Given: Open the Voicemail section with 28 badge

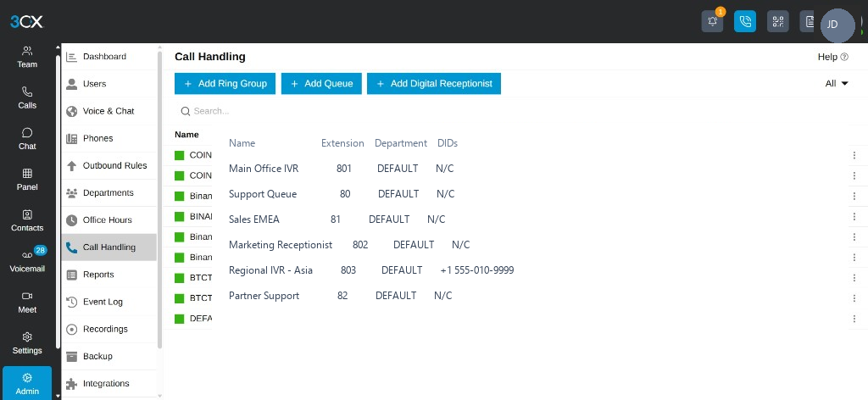Looking at the screenshot, I should [27, 261].
